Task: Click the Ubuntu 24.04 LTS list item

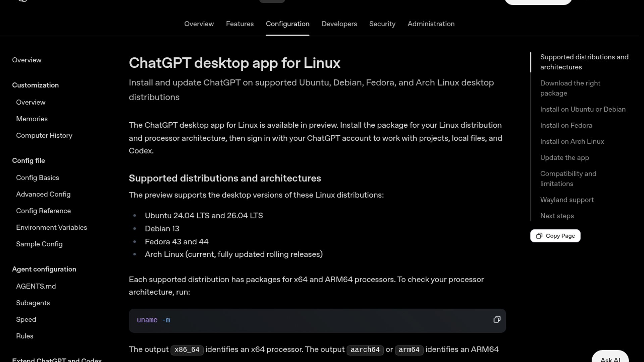Action: [204, 216]
